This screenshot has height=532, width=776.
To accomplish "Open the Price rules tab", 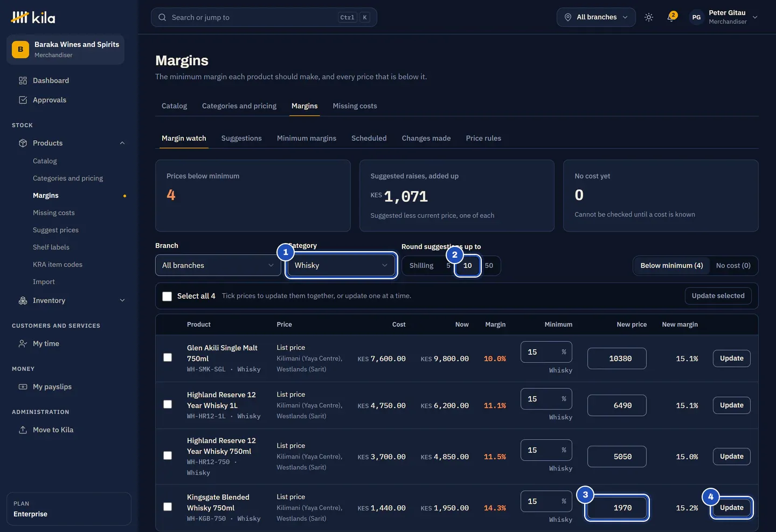I will [483, 138].
